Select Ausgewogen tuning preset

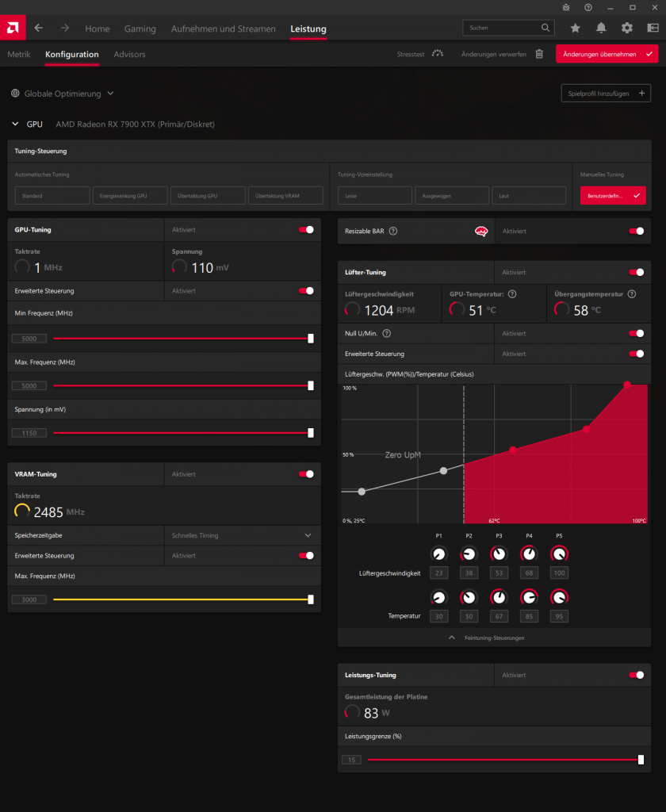coord(452,196)
